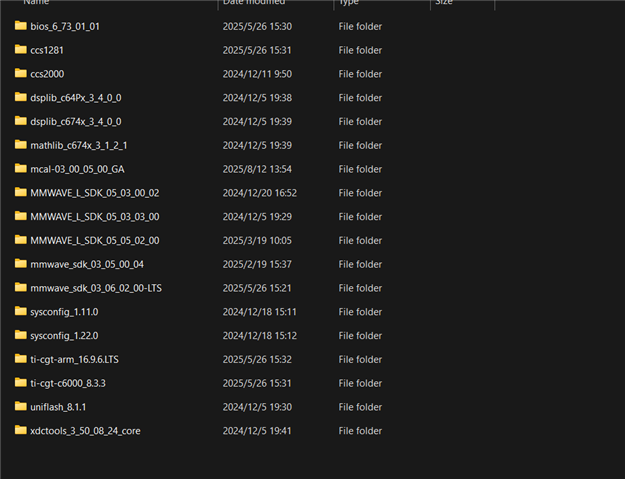Click the dsplib_c674x_3_4_0_0 name
625x479 pixels.
click(x=76, y=122)
